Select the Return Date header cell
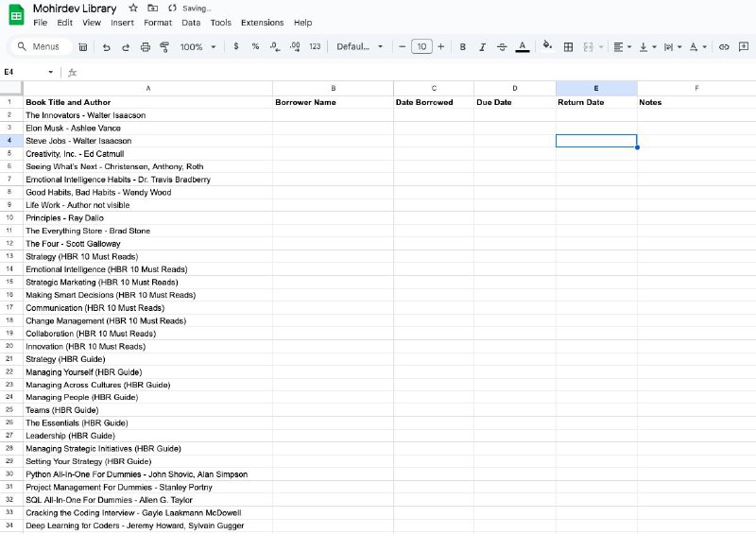This screenshot has height=534, width=756. point(596,102)
